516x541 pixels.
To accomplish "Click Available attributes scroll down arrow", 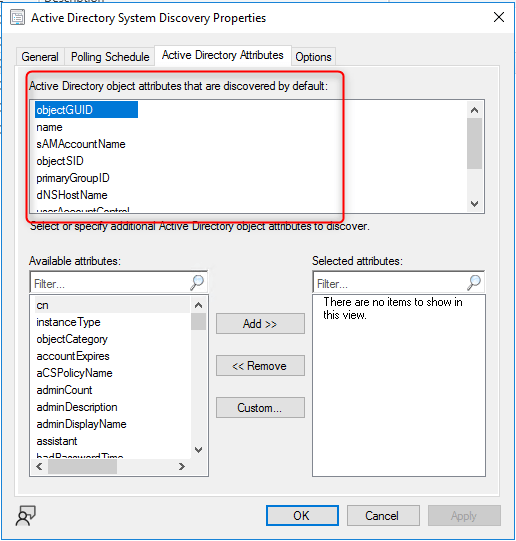I will [x=198, y=450].
